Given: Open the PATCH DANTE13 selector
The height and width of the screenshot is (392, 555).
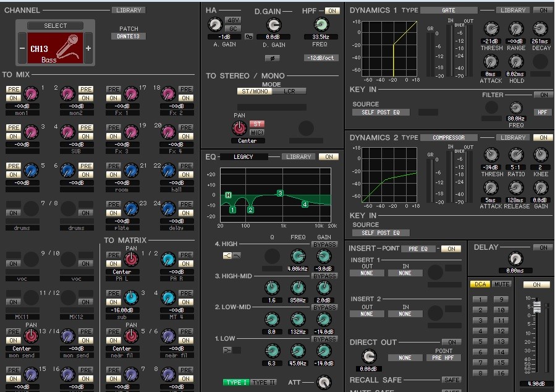Looking at the screenshot, I should (x=128, y=36).
